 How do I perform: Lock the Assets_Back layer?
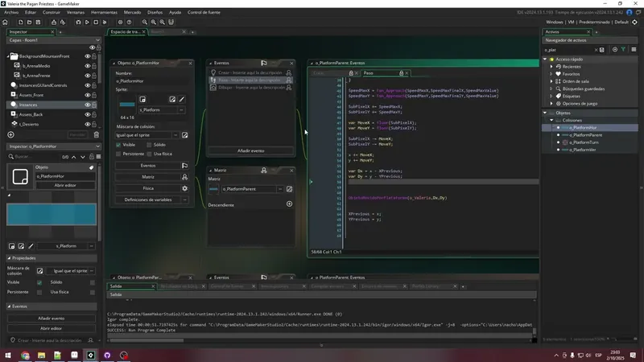click(94, 114)
